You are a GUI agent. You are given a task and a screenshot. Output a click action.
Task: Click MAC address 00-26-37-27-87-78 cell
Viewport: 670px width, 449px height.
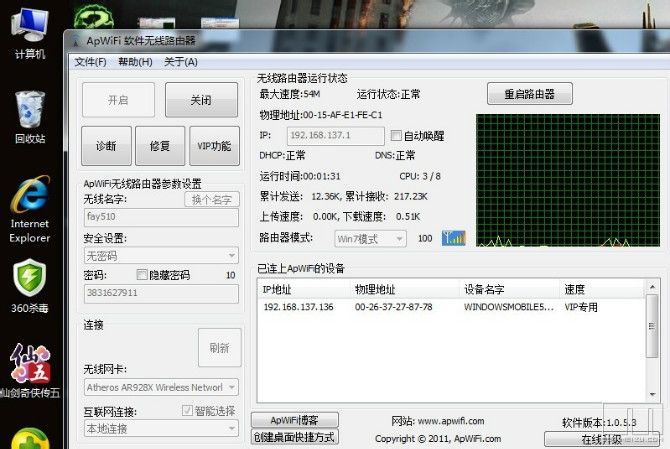click(394, 307)
